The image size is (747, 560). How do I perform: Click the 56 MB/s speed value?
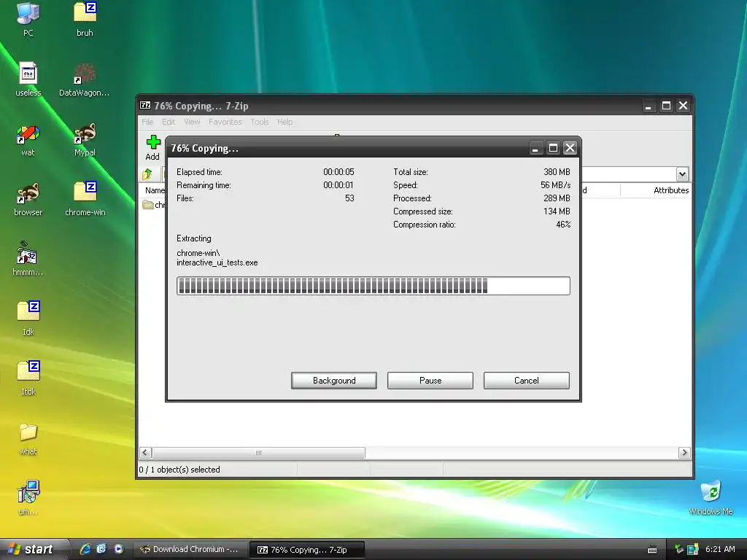click(x=555, y=184)
